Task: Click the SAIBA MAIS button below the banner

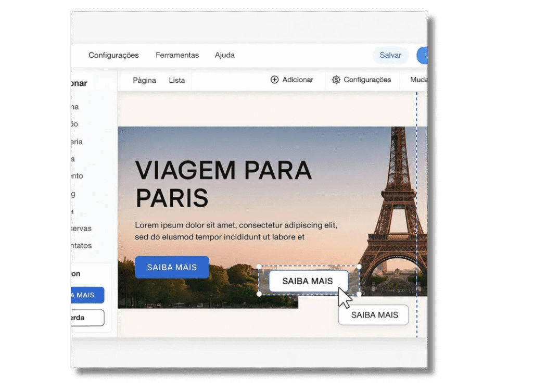Action: point(374,315)
